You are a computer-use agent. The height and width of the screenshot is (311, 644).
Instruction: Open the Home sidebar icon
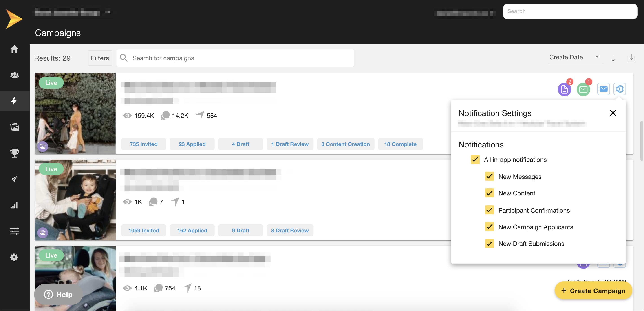[15, 49]
